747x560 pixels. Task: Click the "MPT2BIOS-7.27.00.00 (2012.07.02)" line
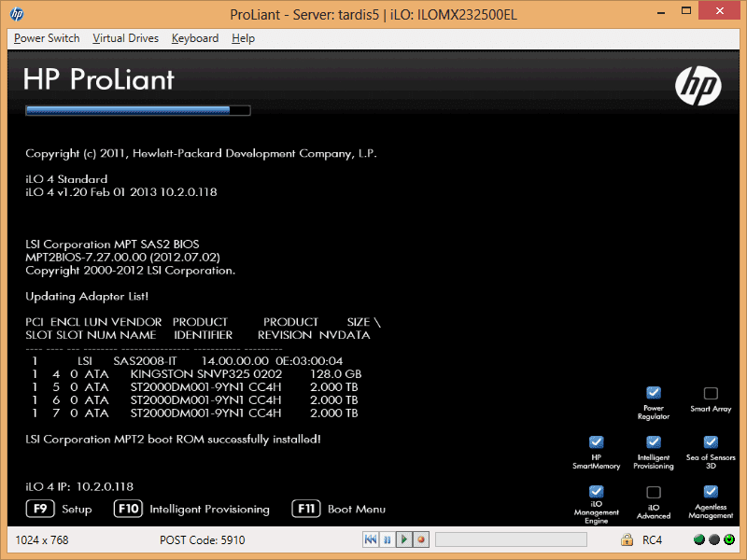122,258
